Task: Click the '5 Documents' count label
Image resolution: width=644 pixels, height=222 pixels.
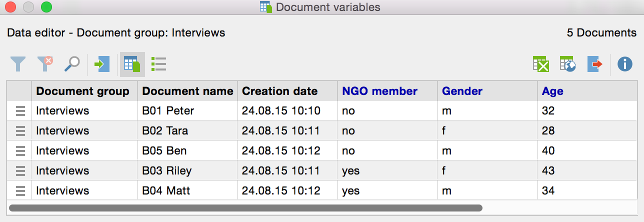Action: point(601,33)
